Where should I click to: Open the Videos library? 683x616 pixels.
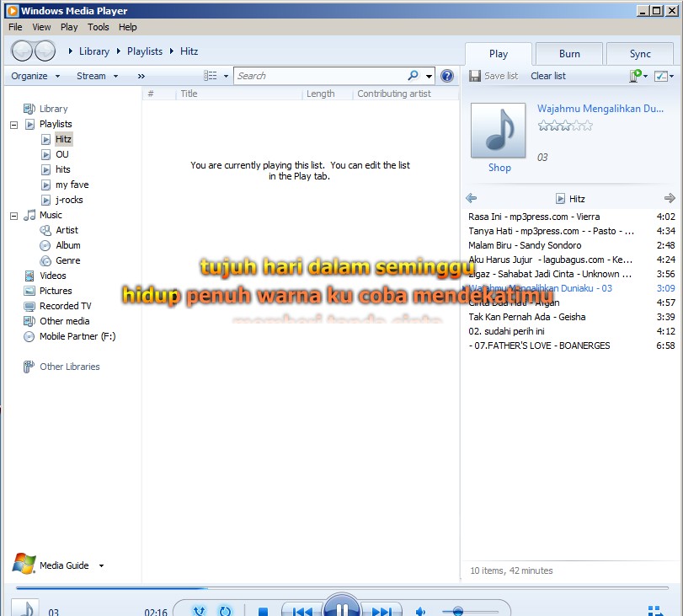coord(53,276)
